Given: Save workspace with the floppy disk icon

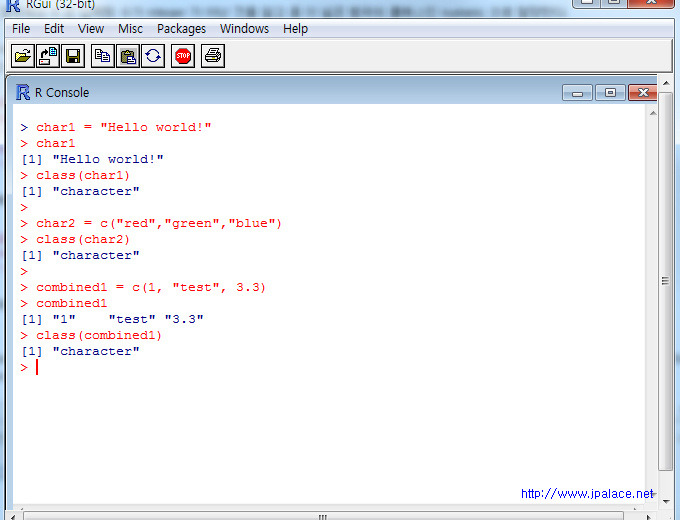Looking at the screenshot, I should [x=73, y=56].
